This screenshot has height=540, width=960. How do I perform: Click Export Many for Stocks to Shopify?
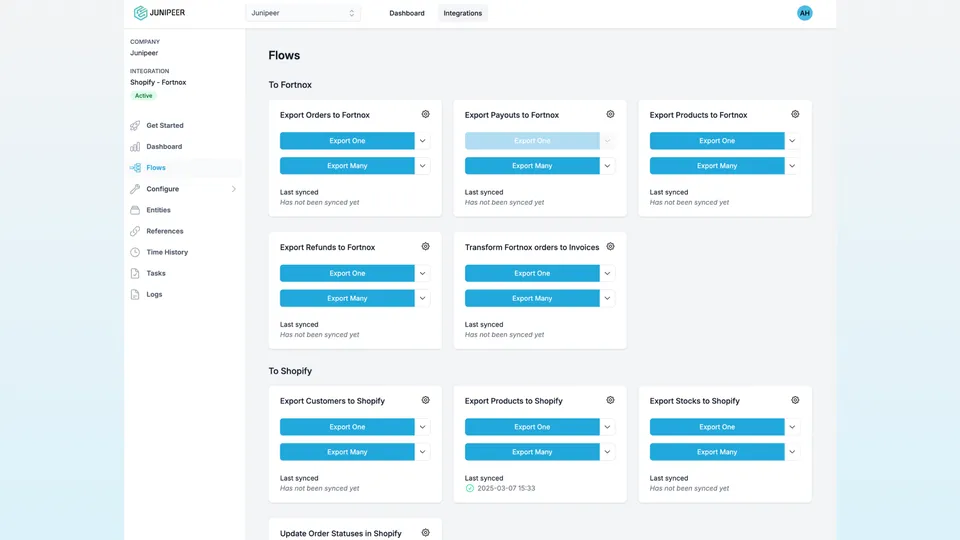(x=717, y=452)
